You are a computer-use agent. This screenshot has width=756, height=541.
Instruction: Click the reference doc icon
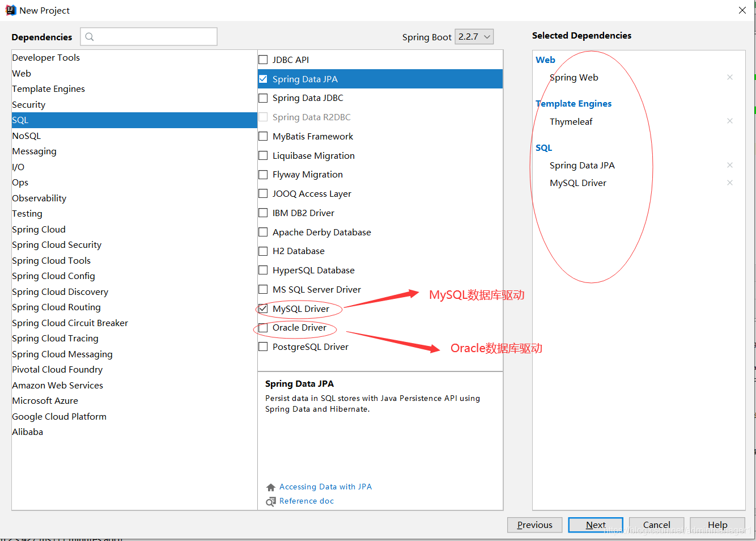pos(271,501)
